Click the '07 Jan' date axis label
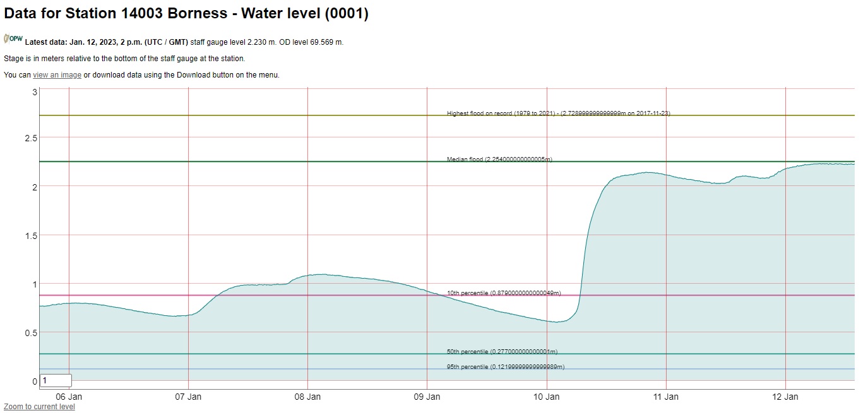The image size is (868, 413). 188,397
